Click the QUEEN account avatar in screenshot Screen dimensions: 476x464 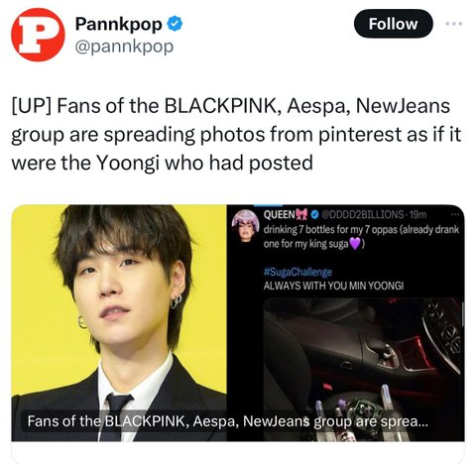(x=245, y=225)
